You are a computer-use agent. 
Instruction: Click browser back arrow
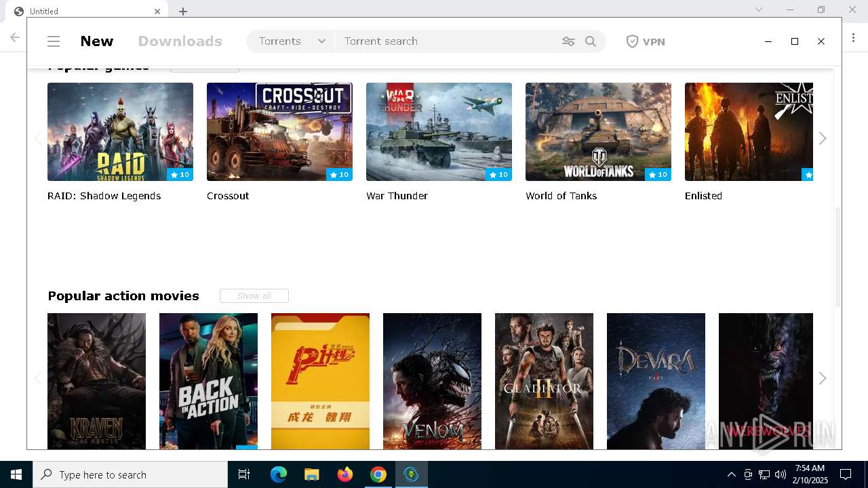15,38
